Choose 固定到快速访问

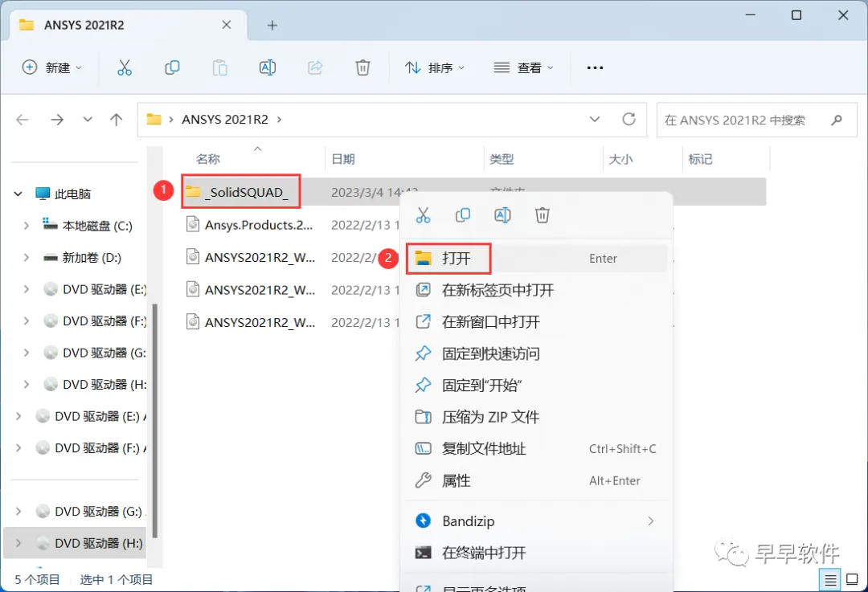coord(536,353)
